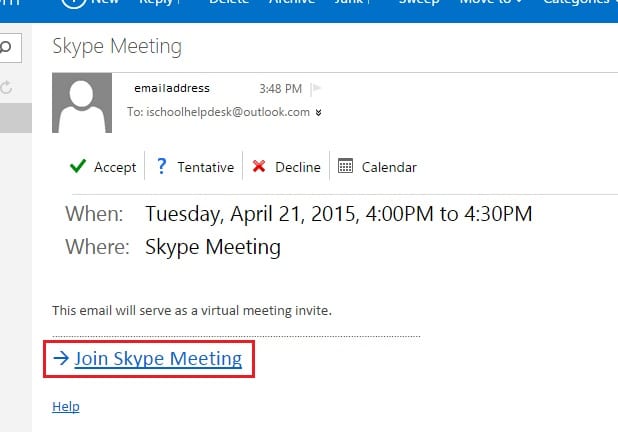Click the blue Tentative question mark icon
618x432 pixels.
point(162,166)
